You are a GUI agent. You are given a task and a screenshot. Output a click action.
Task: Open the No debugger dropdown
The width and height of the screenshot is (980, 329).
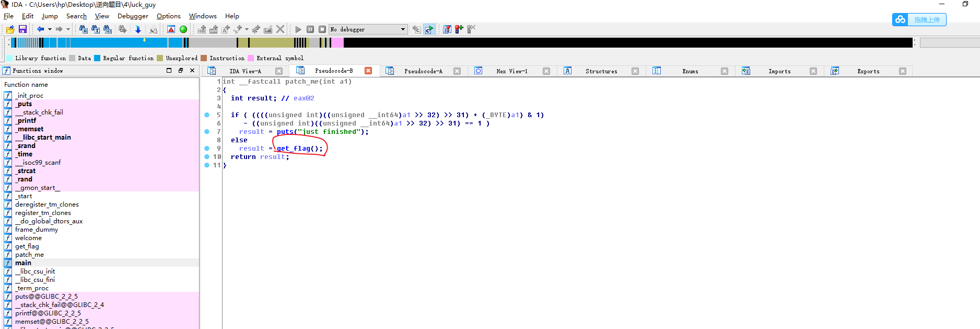tap(403, 29)
